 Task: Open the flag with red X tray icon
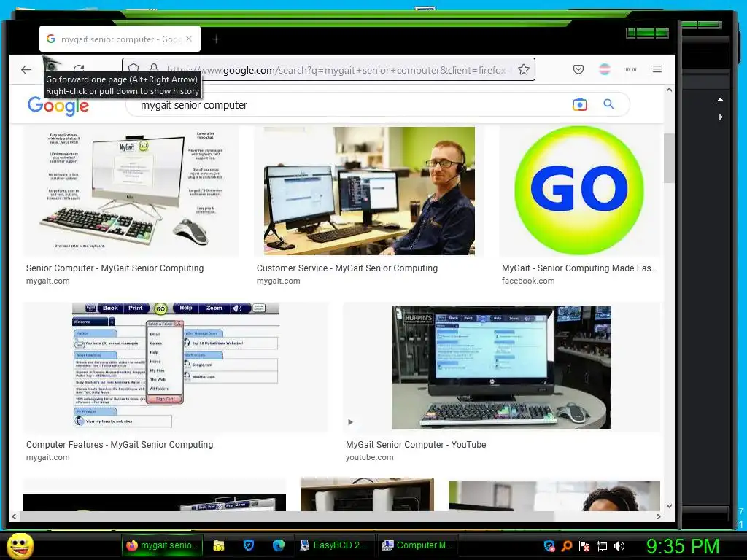[x=584, y=545]
